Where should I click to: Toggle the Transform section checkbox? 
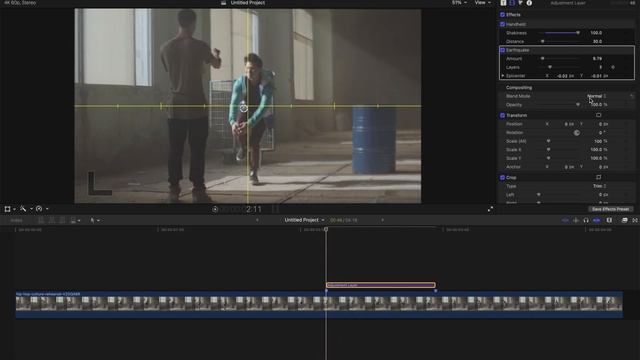click(502, 116)
